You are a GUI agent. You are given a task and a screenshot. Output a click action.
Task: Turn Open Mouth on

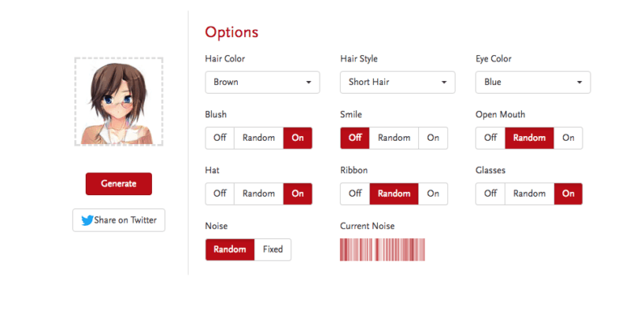pos(568,138)
